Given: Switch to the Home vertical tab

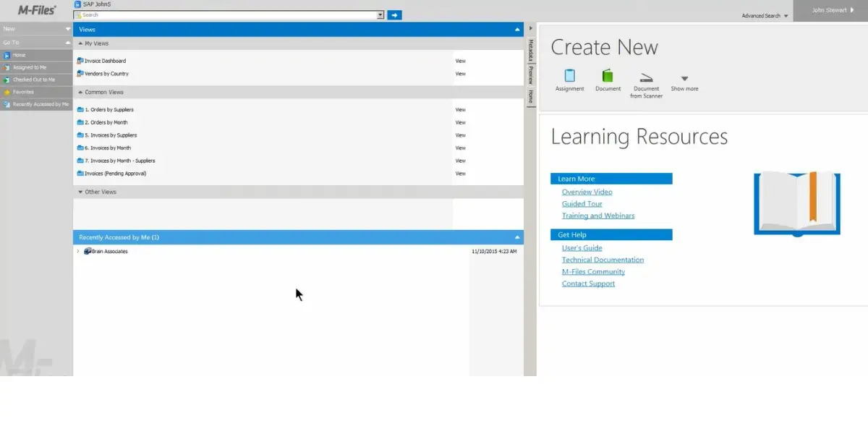Looking at the screenshot, I should [530, 97].
